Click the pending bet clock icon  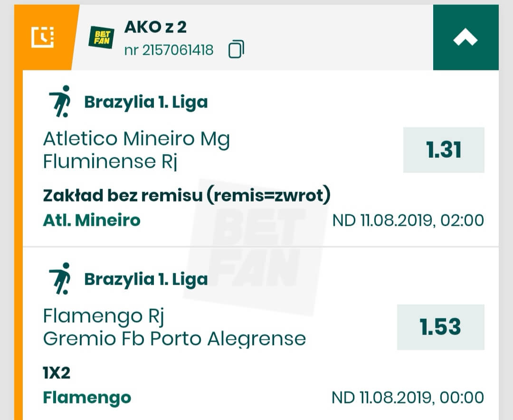pyautogui.click(x=43, y=38)
